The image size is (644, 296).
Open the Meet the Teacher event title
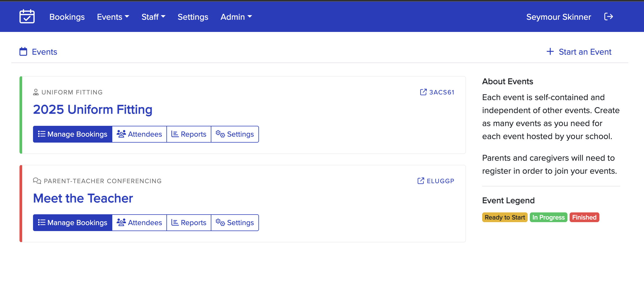(83, 198)
